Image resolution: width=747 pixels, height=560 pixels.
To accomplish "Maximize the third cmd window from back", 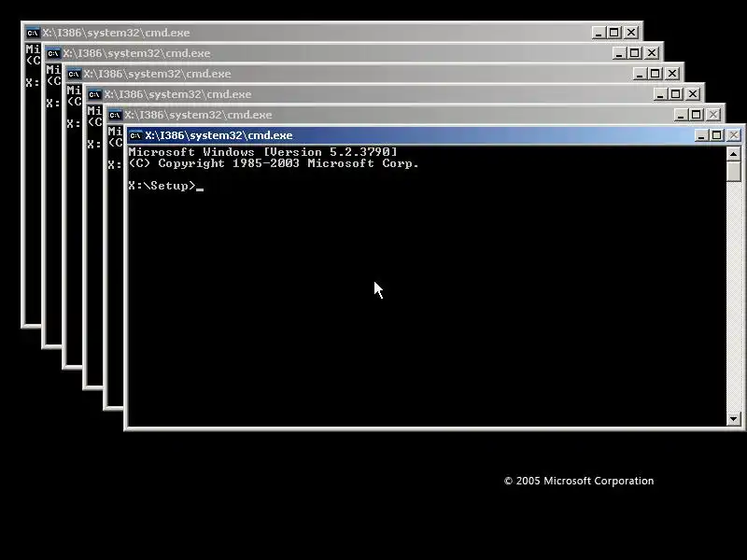I will (655, 74).
